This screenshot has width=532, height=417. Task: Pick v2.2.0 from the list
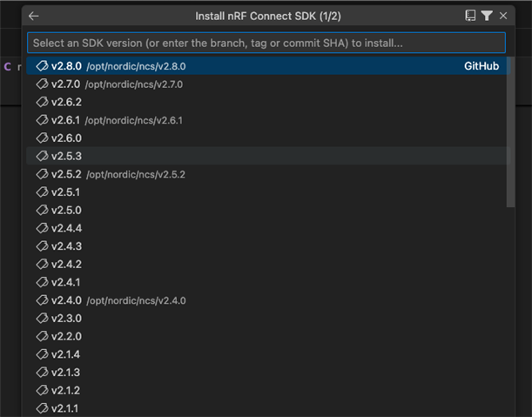268,336
